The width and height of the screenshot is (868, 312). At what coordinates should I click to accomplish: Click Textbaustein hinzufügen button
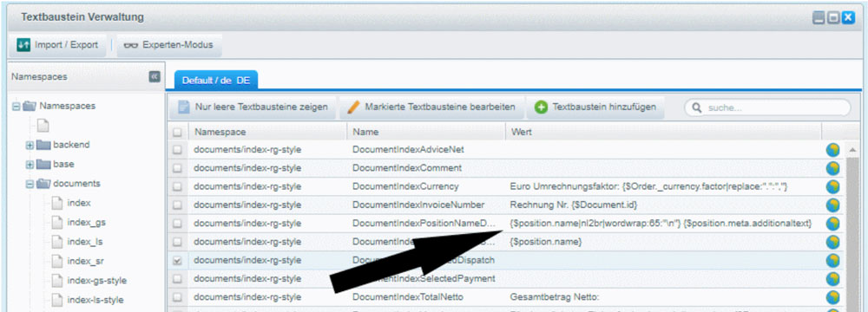pyautogui.click(x=595, y=107)
